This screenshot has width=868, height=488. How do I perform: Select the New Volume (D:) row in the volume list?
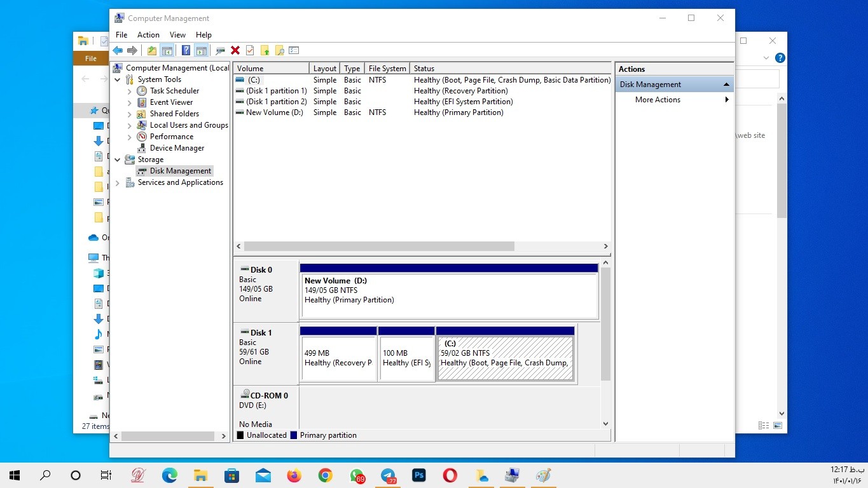tap(274, 112)
